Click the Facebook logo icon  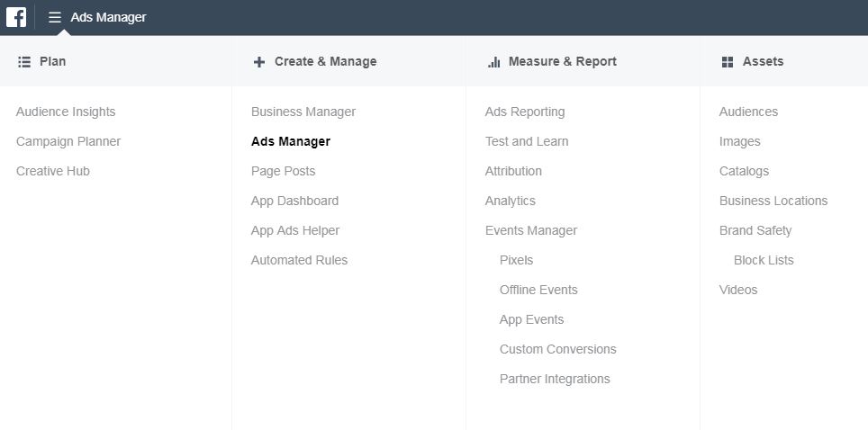(16, 17)
